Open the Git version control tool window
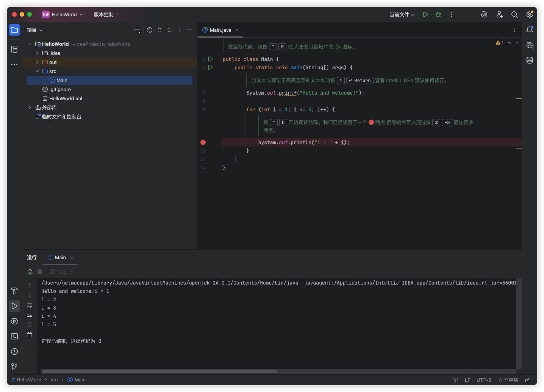The image size is (544, 392). [x=14, y=366]
